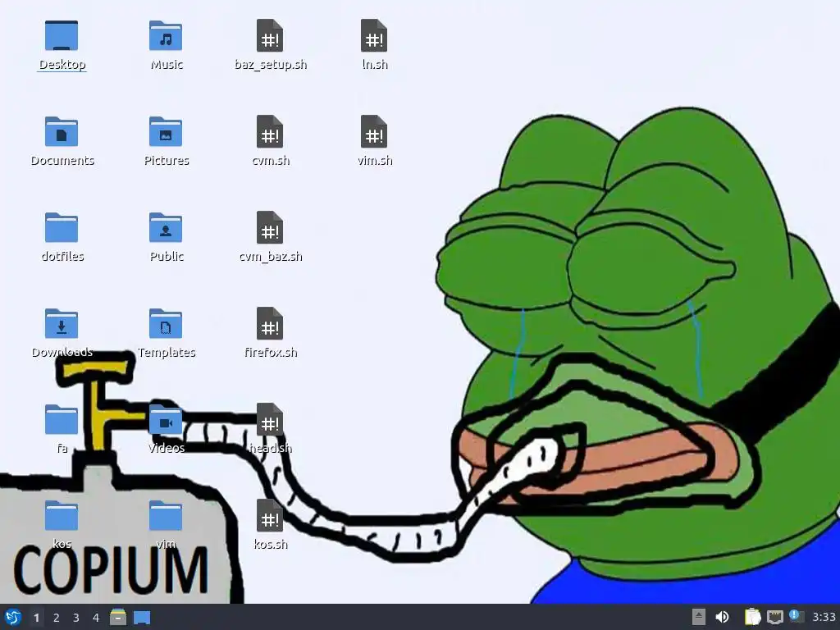Open the vim folder icon
Viewport: 840px width, 630px height.
166,516
